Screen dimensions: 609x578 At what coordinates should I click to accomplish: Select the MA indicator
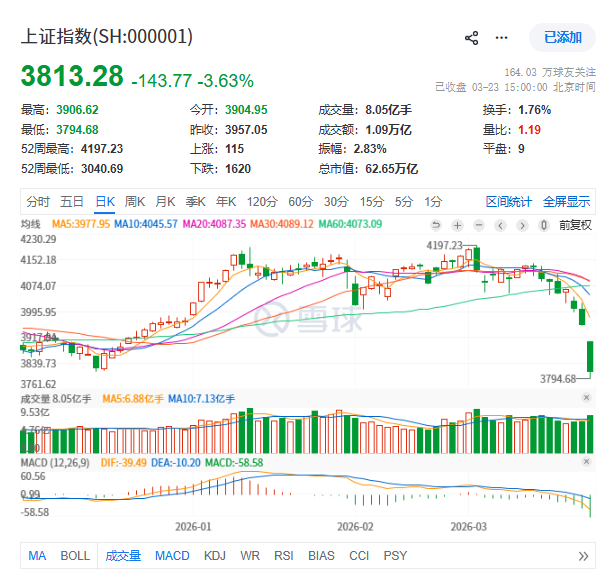(37, 555)
